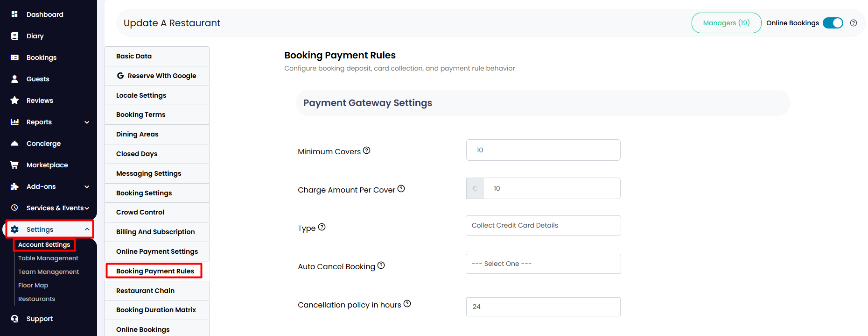Viewport: 868px width, 336px height.
Task: Click the Cancellation policy in hours field
Action: point(543,307)
